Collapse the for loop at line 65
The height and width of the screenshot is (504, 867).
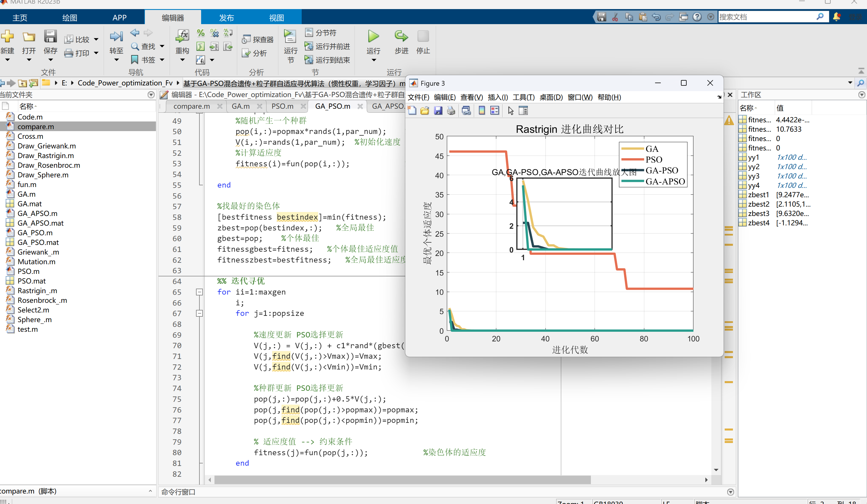click(199, 292)
